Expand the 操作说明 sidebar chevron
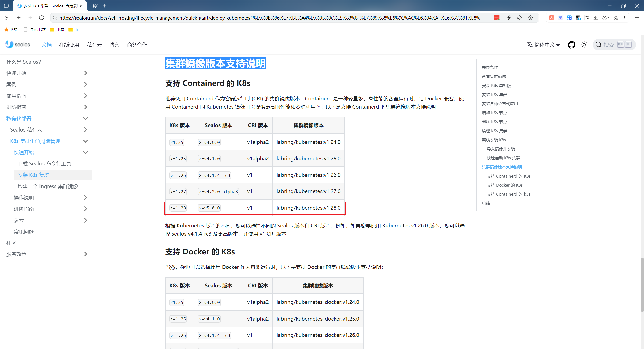644x349 pixels. (x=85, y=198)
